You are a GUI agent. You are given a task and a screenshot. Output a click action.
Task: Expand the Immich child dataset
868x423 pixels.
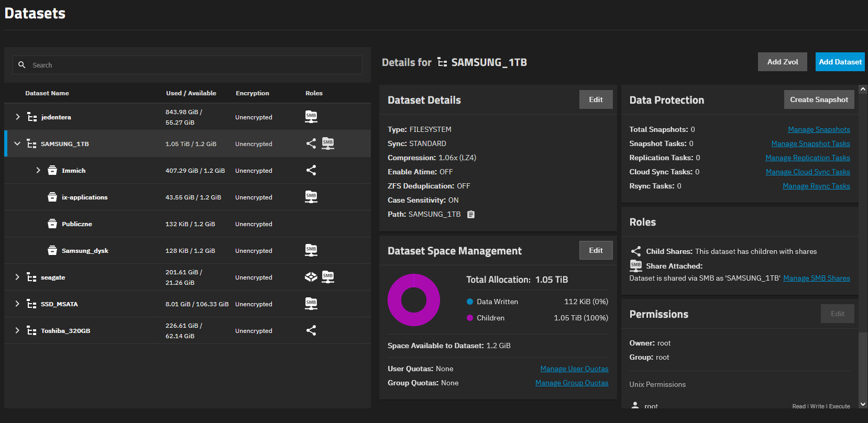click(x=38, y=170)
